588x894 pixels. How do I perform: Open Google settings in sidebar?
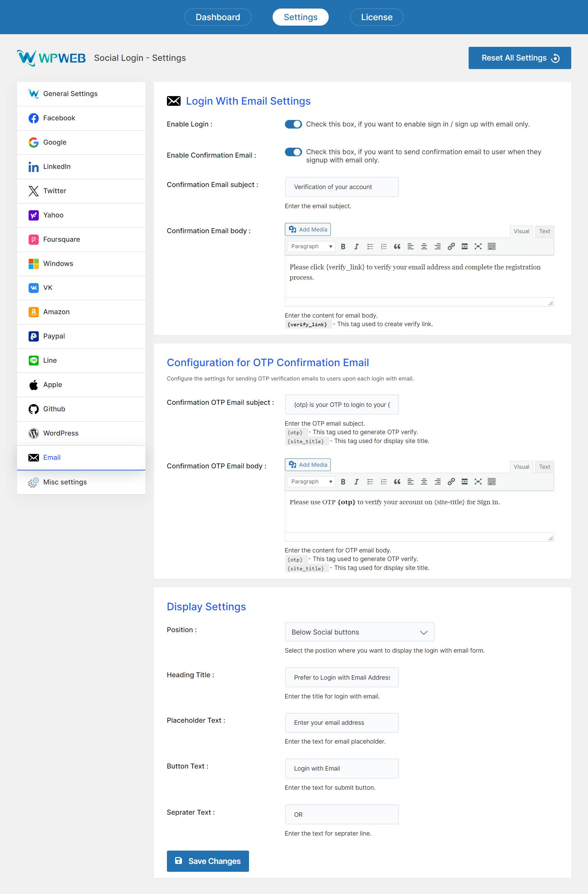(55, 142)
